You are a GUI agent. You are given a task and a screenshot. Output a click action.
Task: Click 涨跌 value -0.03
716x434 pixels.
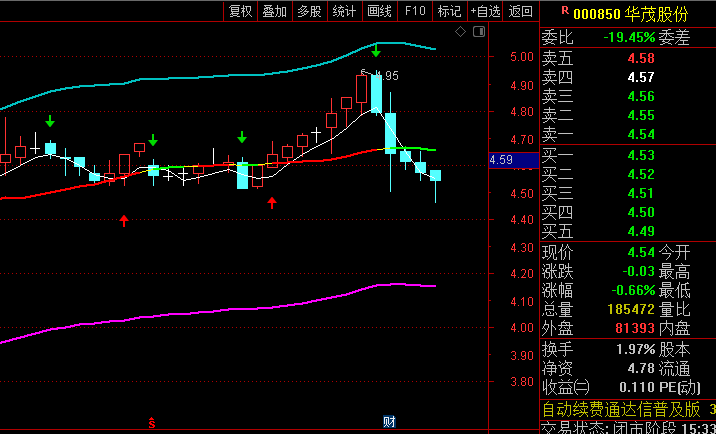[638, 271]
